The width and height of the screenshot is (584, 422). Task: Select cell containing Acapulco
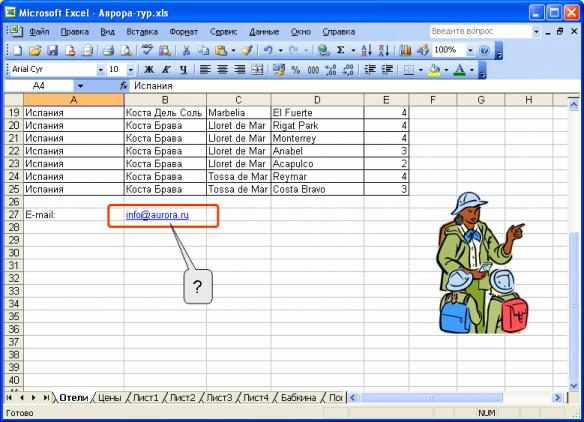[x=317, y=164]
